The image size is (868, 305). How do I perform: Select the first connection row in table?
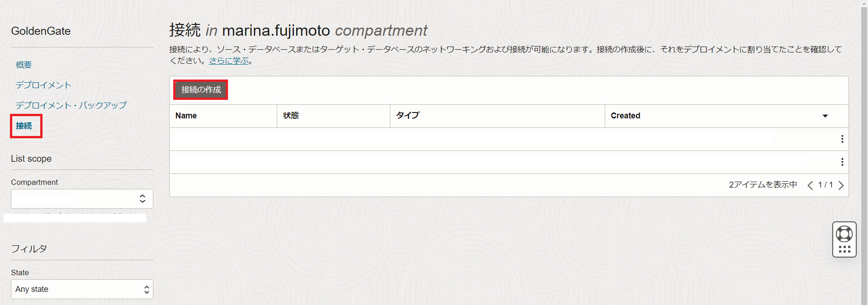[x=452, y=139]
